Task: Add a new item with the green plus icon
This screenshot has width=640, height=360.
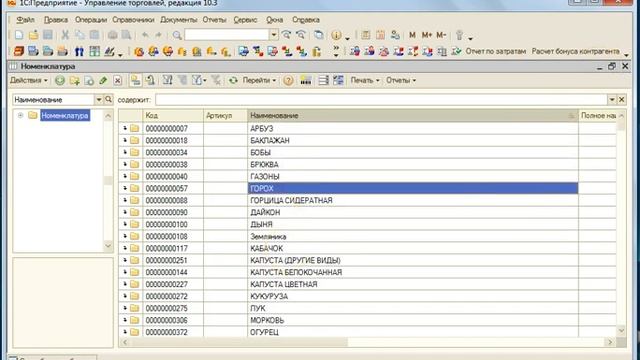Action: tap(60, 80)
